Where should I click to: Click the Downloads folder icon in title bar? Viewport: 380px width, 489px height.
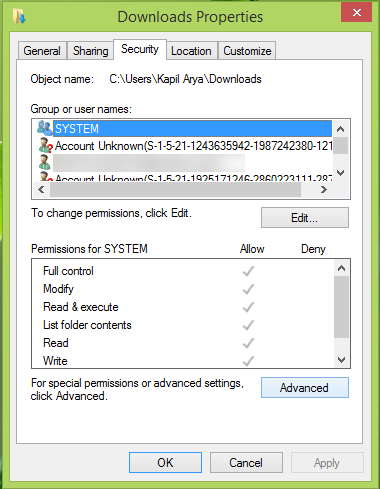coord(19,16)
